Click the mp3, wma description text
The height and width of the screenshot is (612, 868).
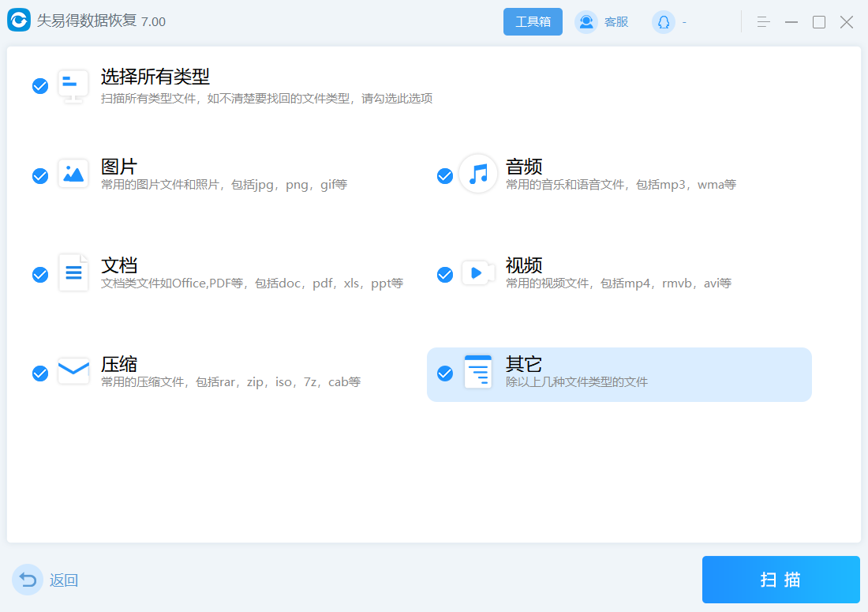coord(620,185)
